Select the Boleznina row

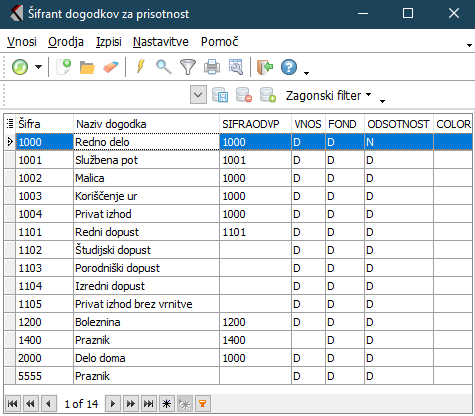point(238,322)
